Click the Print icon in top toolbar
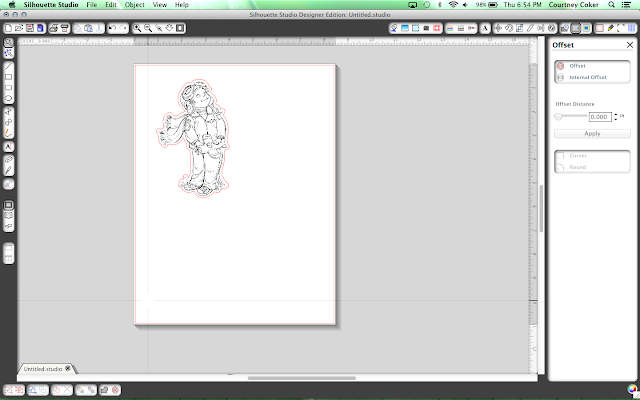The height and width of the screenshot is (400, 640). pos(53,28)
